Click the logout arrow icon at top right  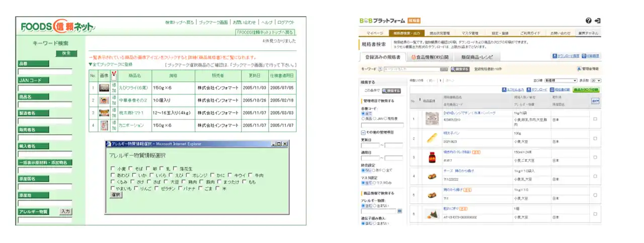pos(597,21)
